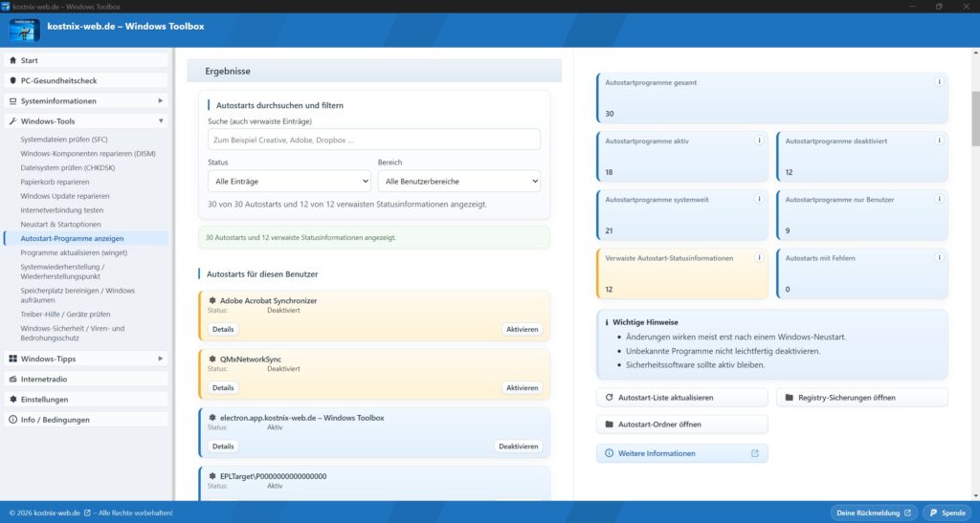Image resolution: width=980 pixels, height=523 pixels.
Task: Show info for Autostartprogramme gesamt
Action: pyautogui.click(x=939, y=82)
